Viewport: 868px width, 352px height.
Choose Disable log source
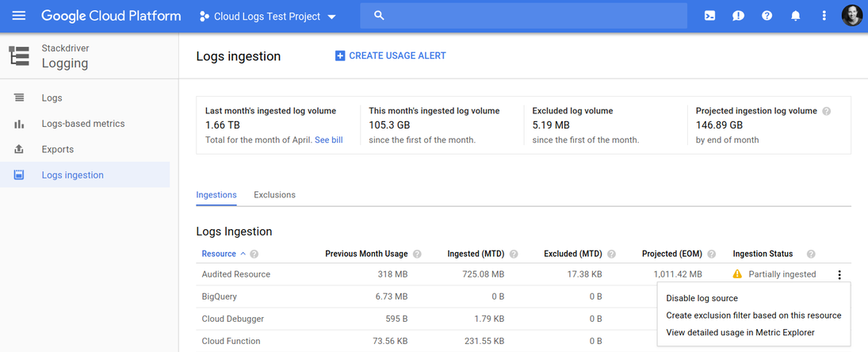702,298
